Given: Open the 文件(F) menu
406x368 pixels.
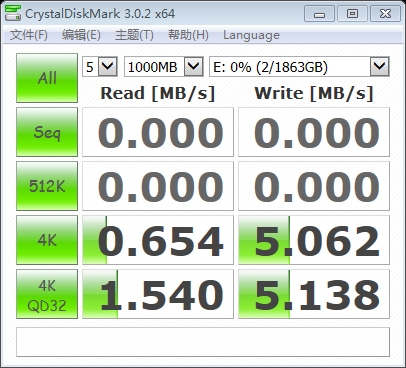Looking at the screenshot, I should pos(29,35).
